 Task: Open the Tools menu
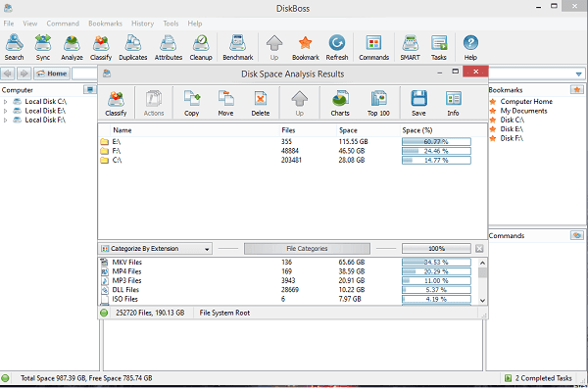coord(171,24)
